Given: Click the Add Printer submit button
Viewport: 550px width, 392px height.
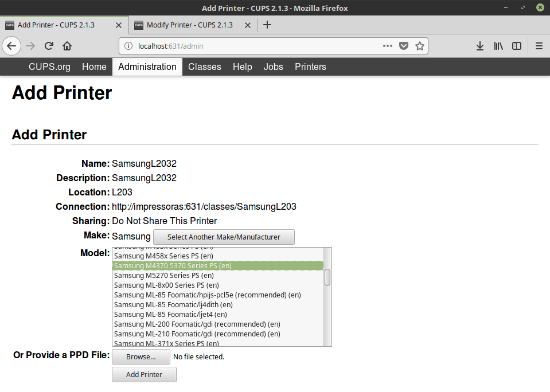Looking at the screenshot, I should pyautogui.click(x=144, y=374).
